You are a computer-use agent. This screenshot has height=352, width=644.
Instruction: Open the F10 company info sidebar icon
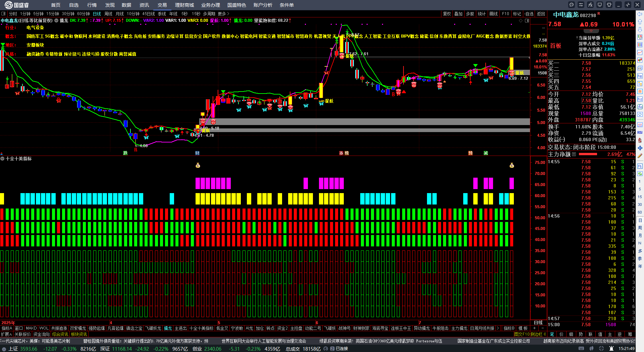pyautogui.click(x=640, y=76)
